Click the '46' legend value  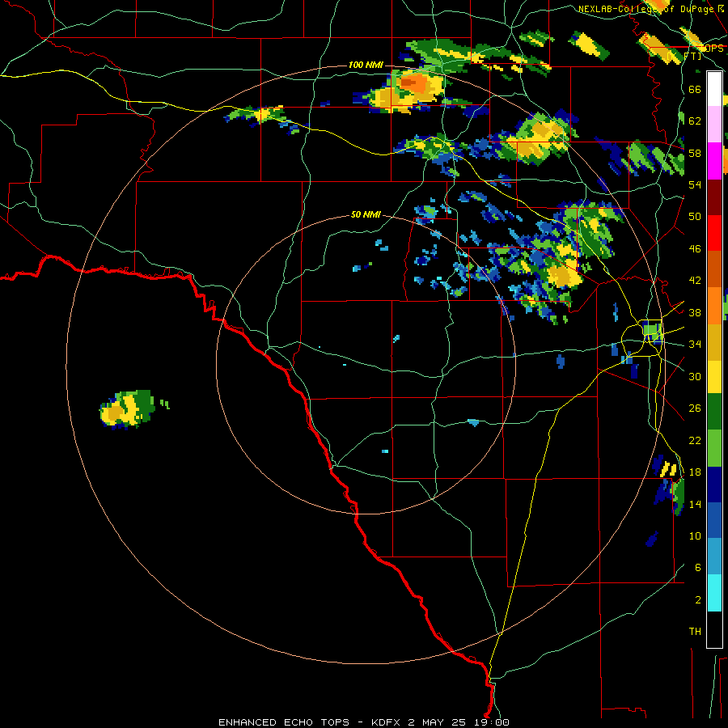click(695, 249)
